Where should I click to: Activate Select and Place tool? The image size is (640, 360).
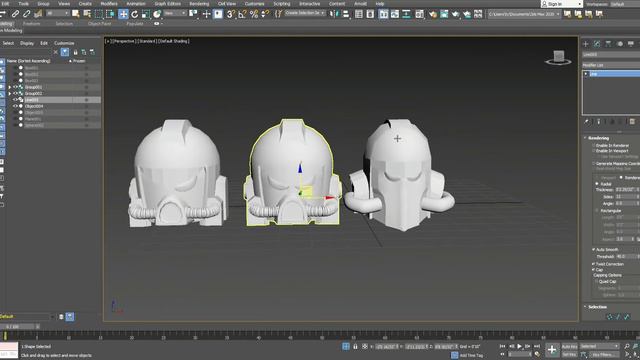[157, 14]
